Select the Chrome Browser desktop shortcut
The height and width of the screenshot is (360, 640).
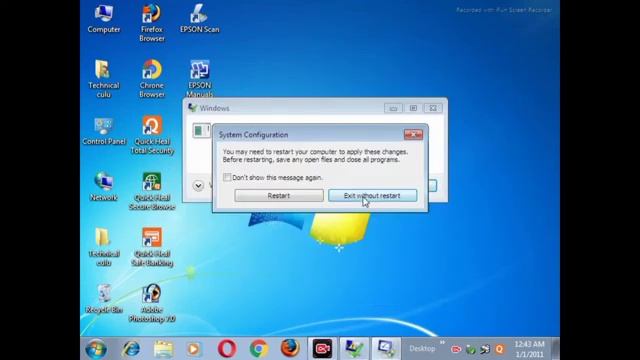[152, 79]
